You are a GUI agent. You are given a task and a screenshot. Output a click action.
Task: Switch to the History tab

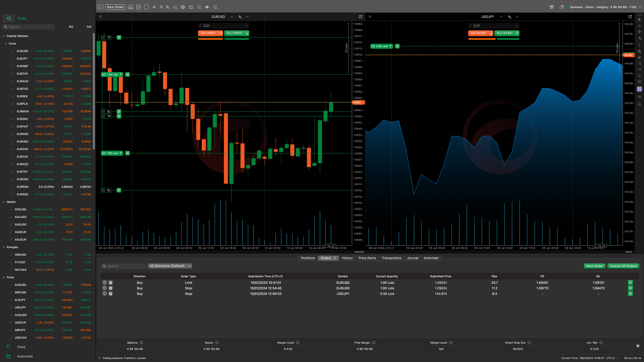(x=347, y=258)
